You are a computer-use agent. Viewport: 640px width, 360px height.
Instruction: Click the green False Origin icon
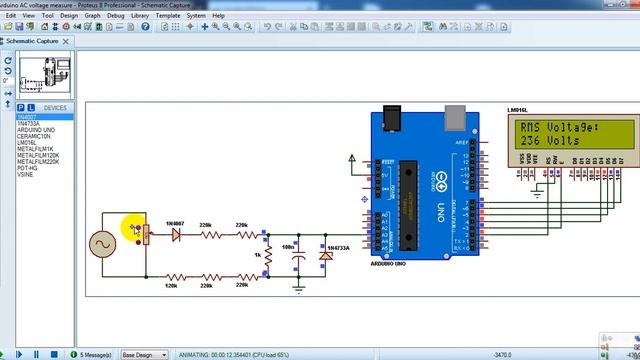point(190,27)
